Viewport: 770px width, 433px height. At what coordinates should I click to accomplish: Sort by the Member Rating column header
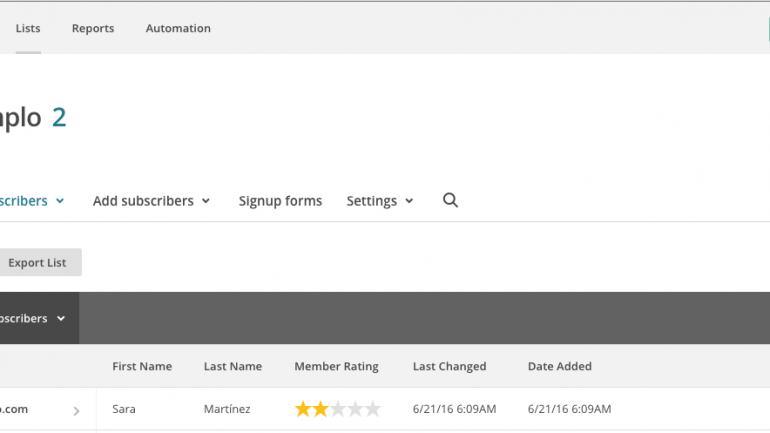(336, 366)
